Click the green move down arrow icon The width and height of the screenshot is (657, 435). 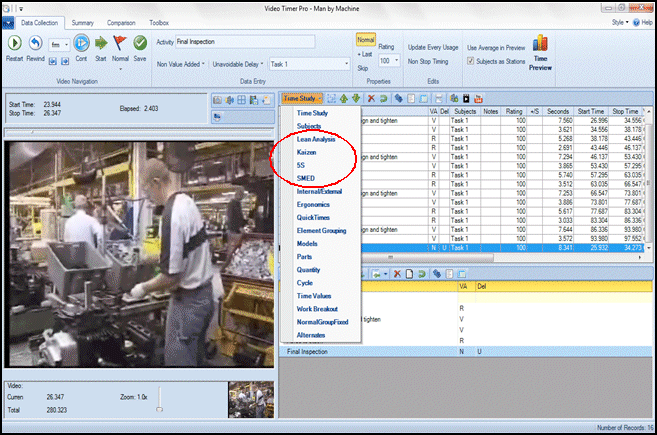356,98
